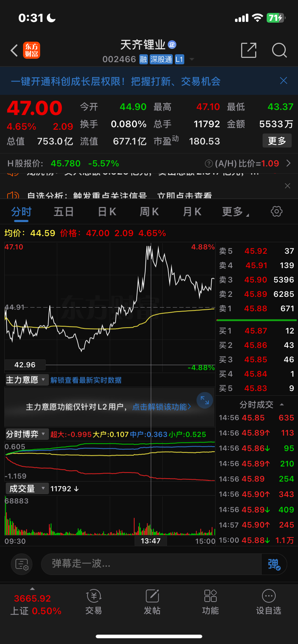Open the 更多 chart period dropdown

coord(235,212)
